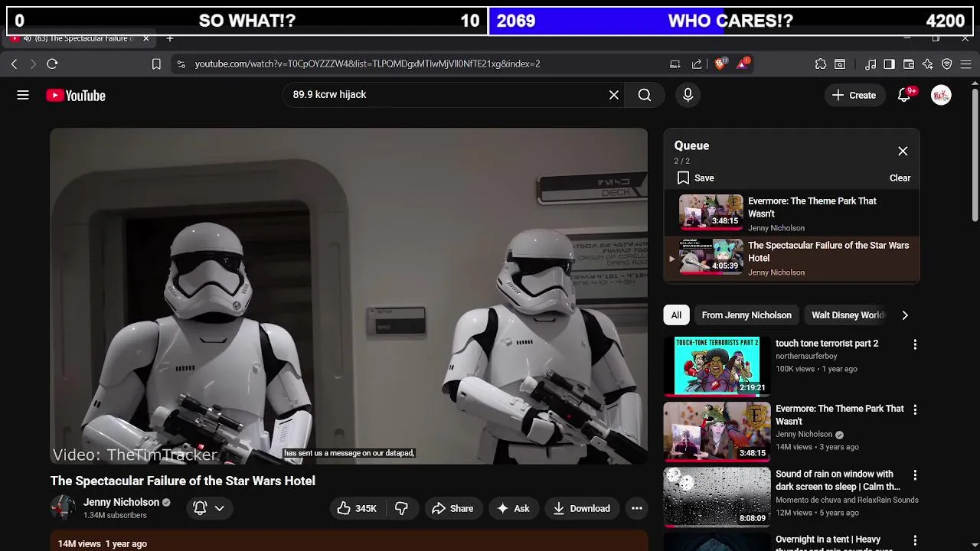The image size is (980, 551).
Task: Open the tab search icon
Action: (x=840, y=64)
